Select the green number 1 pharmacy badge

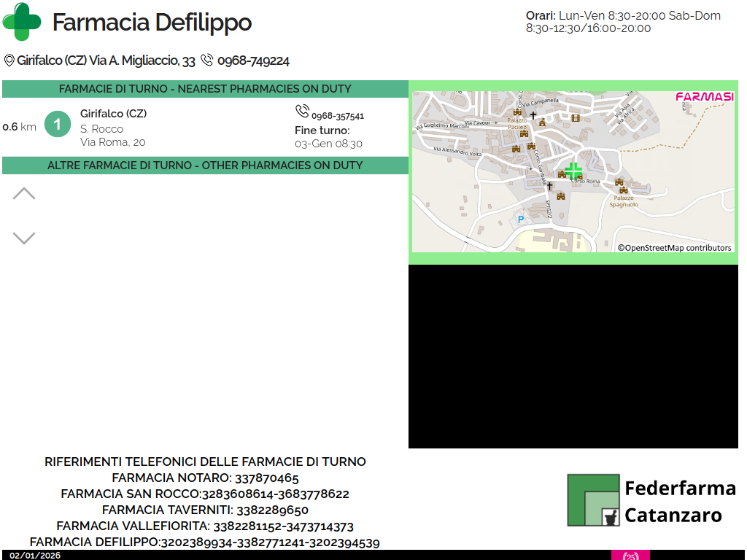57,124
